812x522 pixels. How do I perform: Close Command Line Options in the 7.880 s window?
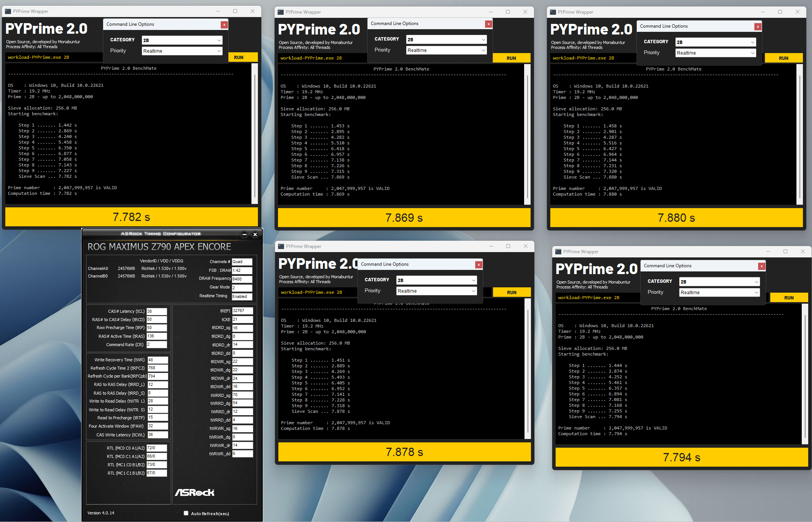pyautogui.click(x=758, y=27)
